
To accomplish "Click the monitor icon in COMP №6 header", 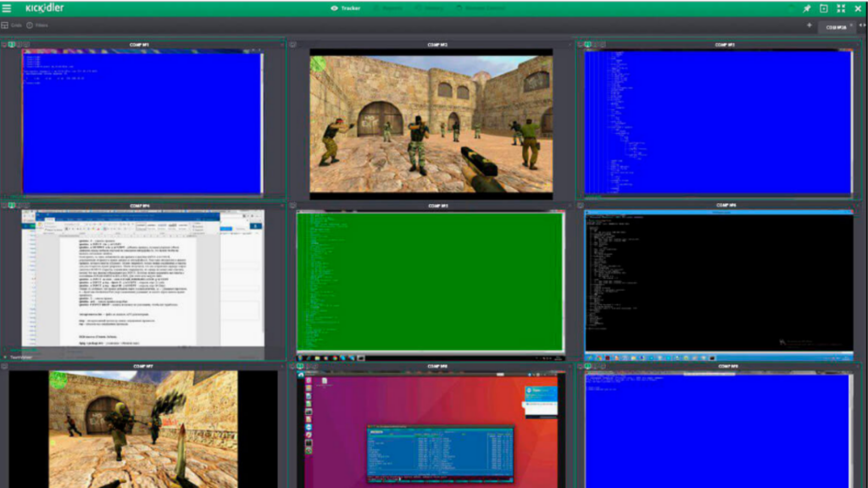I will [580, 205].
